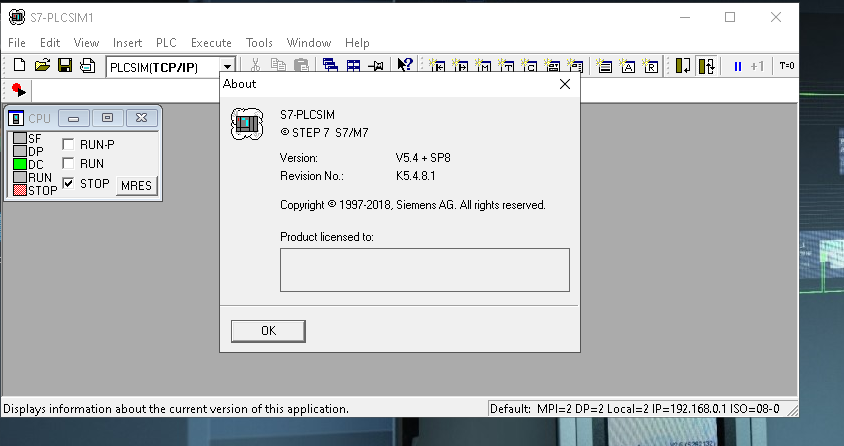Enable the RUN-P checkbox
844x446 pixels.
(69, 144)
